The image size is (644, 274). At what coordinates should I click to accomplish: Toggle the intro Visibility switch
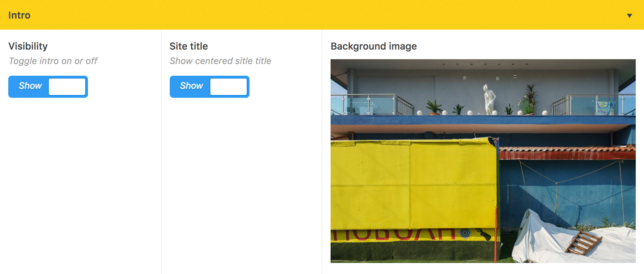pyautogui.click(x=48, y=86)
